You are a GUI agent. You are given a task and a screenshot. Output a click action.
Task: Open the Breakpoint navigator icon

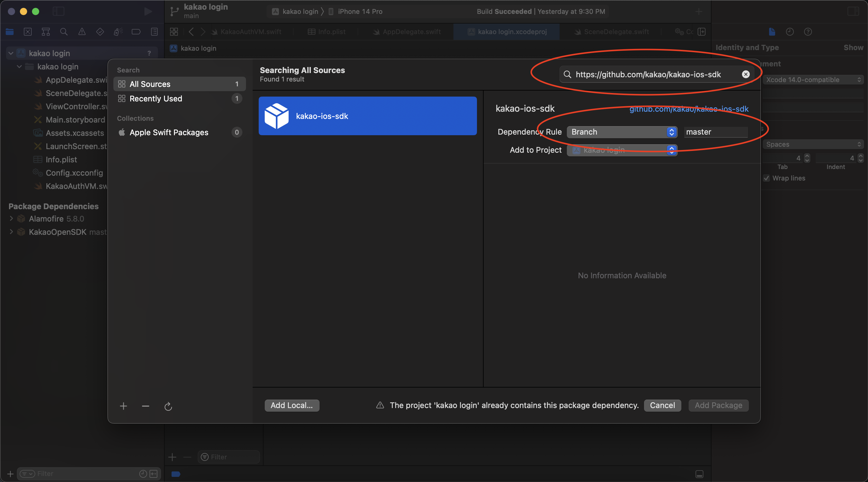(136, 32)
